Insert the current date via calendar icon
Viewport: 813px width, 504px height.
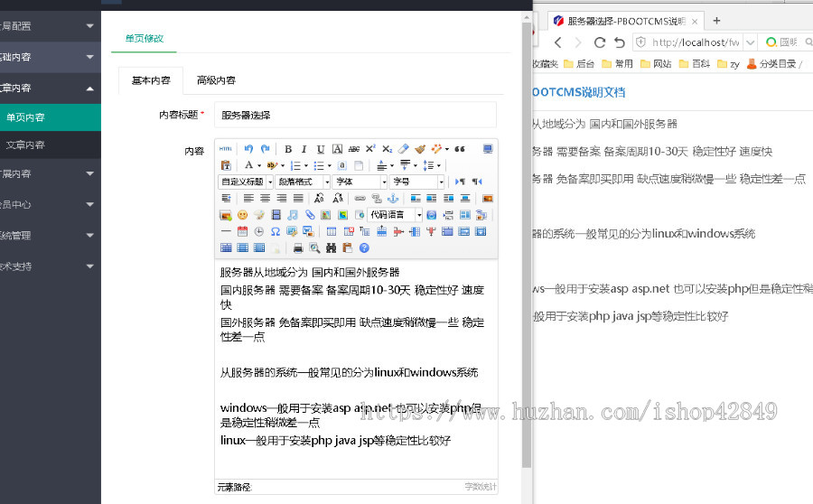(242, 231)
